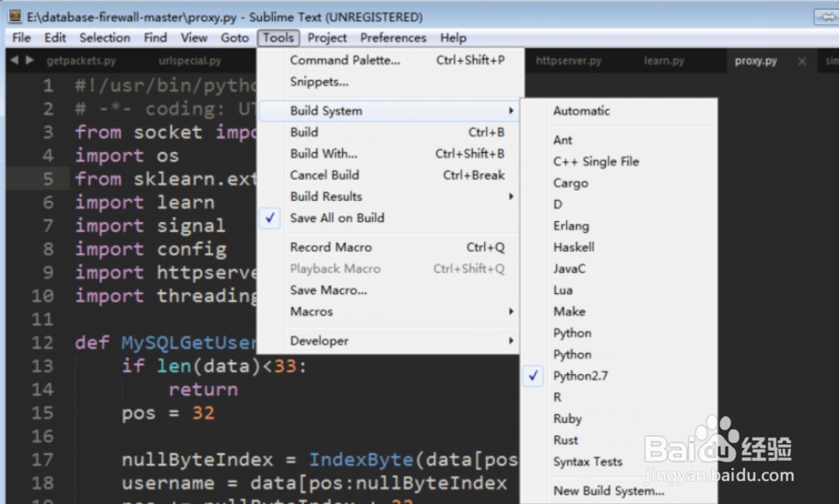Image resolution: width=840 pixels, height=504 pixels.
Task: Go to previous tab with left arrow
Action: 15,60
